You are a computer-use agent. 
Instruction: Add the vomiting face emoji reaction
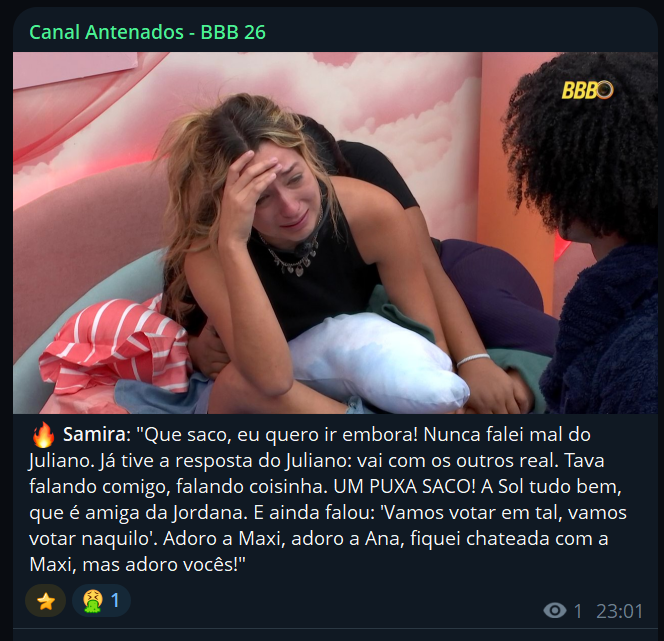(92, 601)
